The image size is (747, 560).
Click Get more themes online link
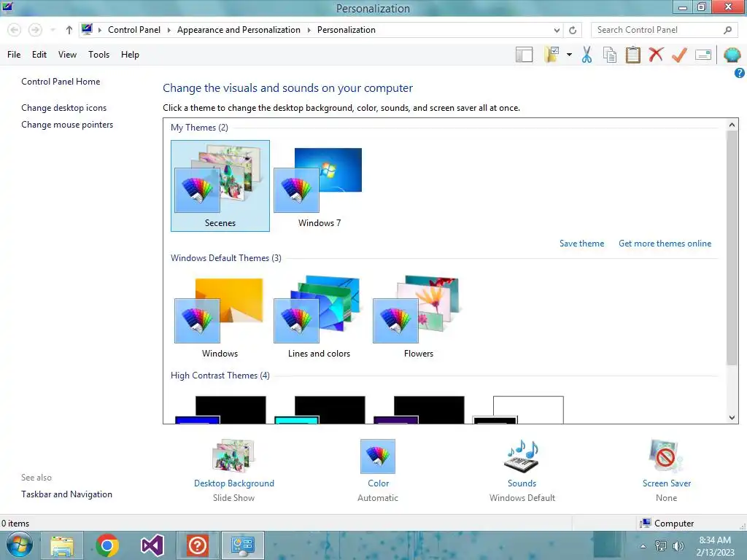[665, 244]
